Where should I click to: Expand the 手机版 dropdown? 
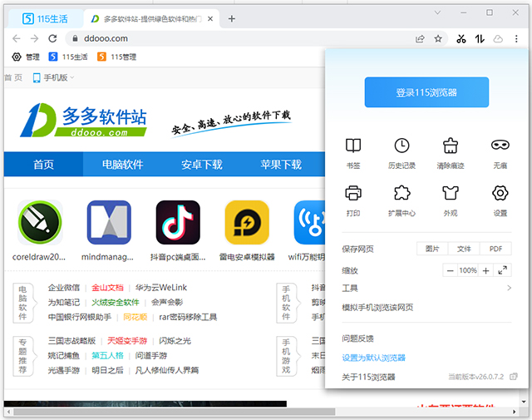coord(53,77)
